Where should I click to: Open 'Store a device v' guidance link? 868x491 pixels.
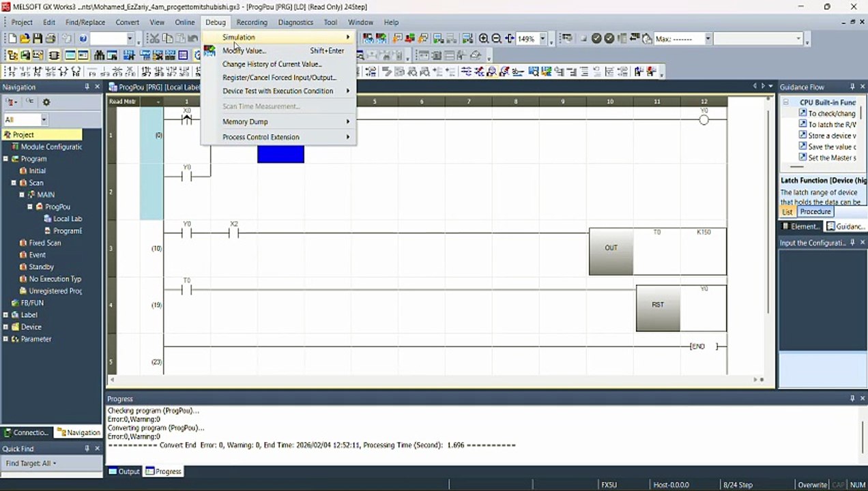click(x=827, y=136)
